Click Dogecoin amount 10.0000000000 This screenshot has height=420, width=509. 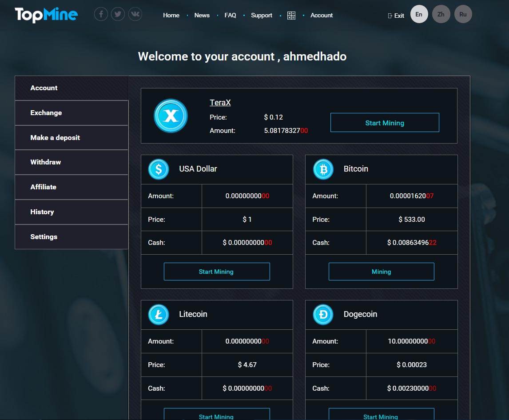click(x=412, y=341)
